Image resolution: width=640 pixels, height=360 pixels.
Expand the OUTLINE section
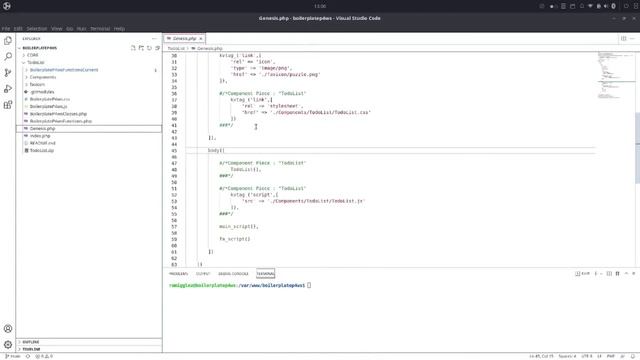(x=31, y=342)
